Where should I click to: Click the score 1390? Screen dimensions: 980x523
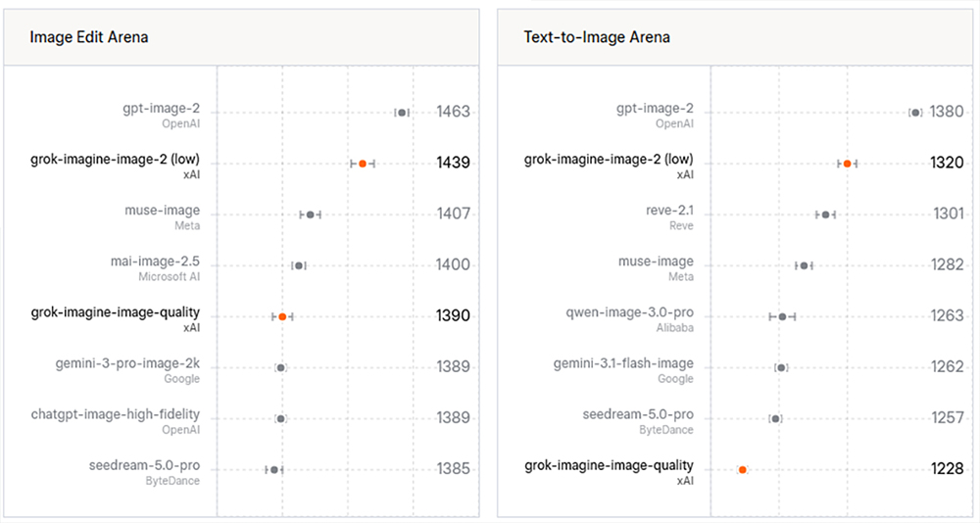click(453, 315)
